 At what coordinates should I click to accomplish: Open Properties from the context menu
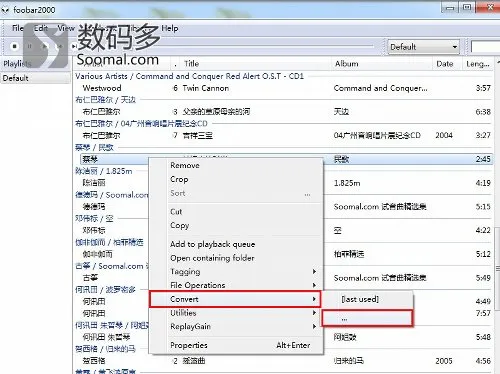click(x=237, y=346)
